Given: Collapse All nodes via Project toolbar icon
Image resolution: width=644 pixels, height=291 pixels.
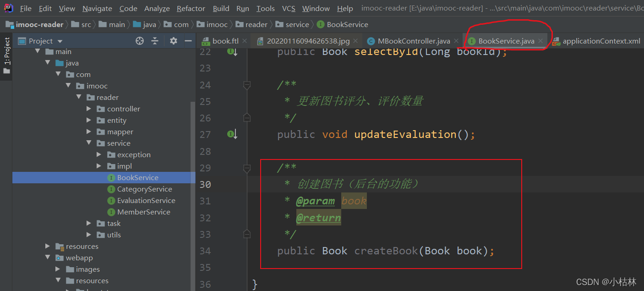Looking at the screenshot, I should point(155,40).
